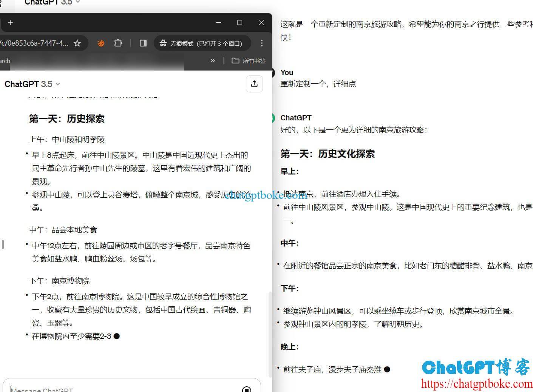Image resolution: width=533 pixels, height=392 pixels.
Task: Open a new browser tab with plus
Action: click(10, 23)
